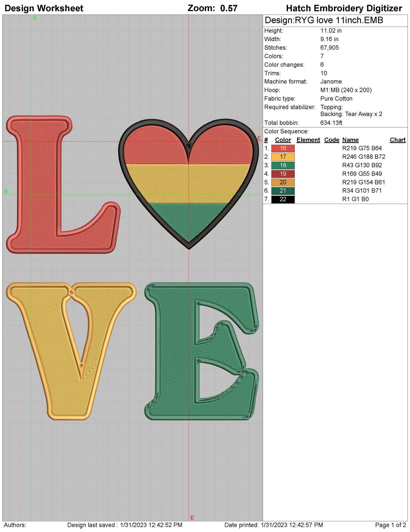Click the green S marker at top of canvas
The image size is (410, 532).
(x=34, y=18)
